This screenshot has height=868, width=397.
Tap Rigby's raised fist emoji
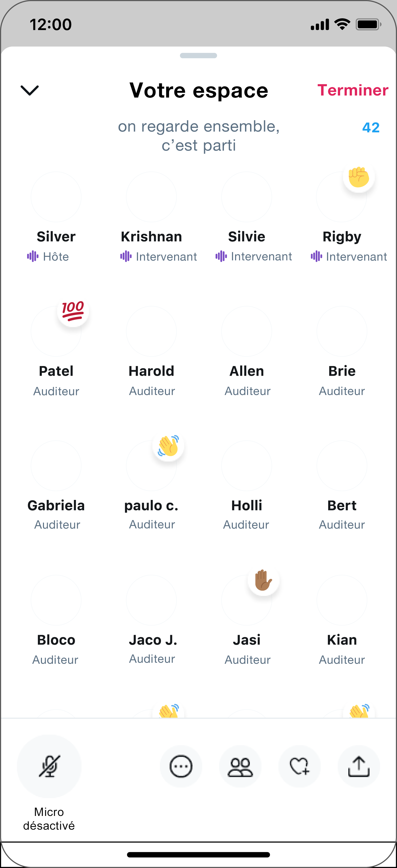coord(359,177)
